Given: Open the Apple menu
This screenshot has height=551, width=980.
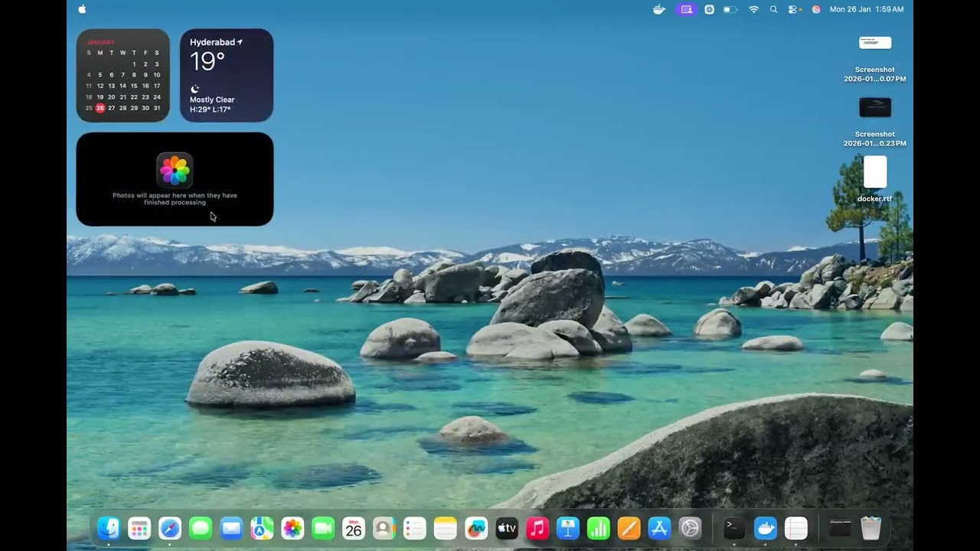Looking at the screenshot, I should click(82, 9).
